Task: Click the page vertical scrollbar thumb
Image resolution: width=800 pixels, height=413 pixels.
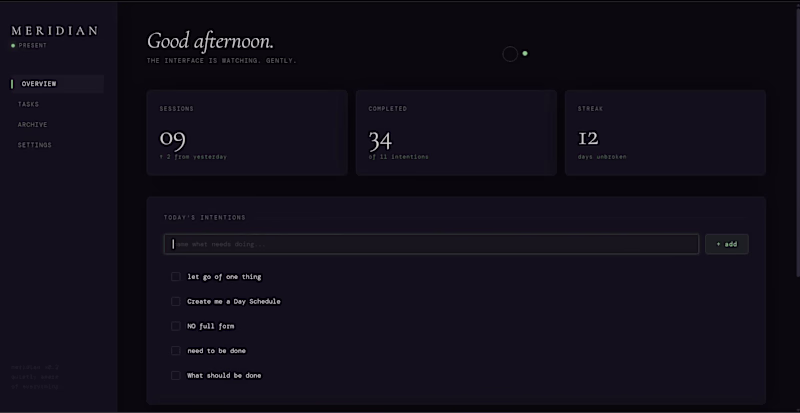Action: coord(797,143)
